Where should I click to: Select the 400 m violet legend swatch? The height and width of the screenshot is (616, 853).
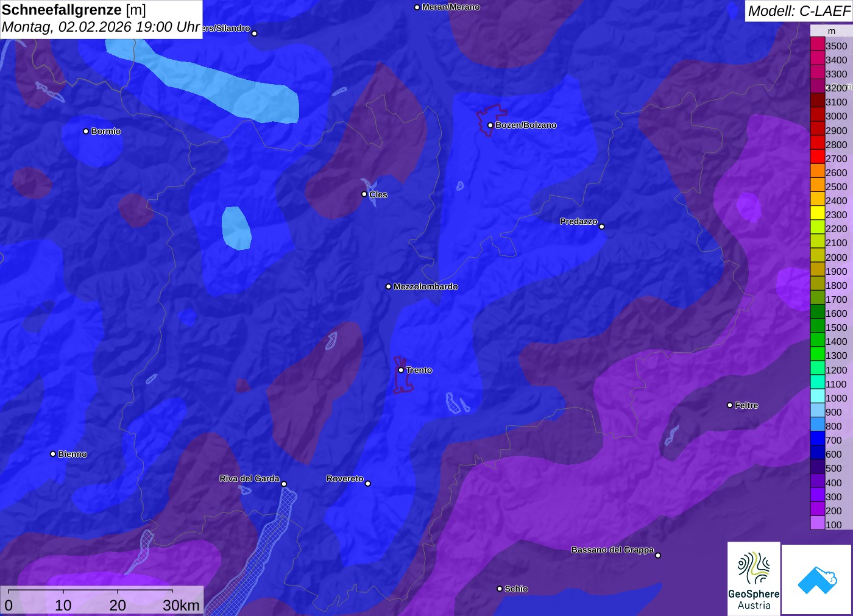click(818, 481)
